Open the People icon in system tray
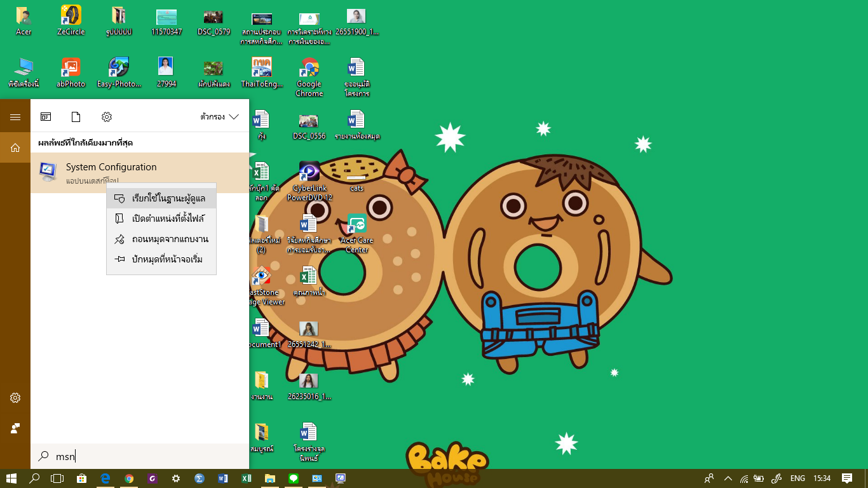868x488 pixels. tap(709, 478)
